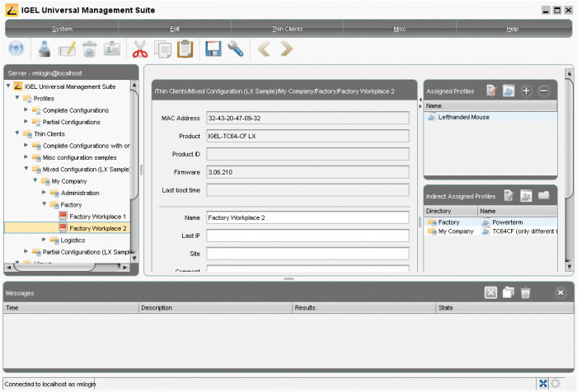The image size is (577, 392).
Task: Click edit icon in Assigned Profiles header
Action: (491, 91)
